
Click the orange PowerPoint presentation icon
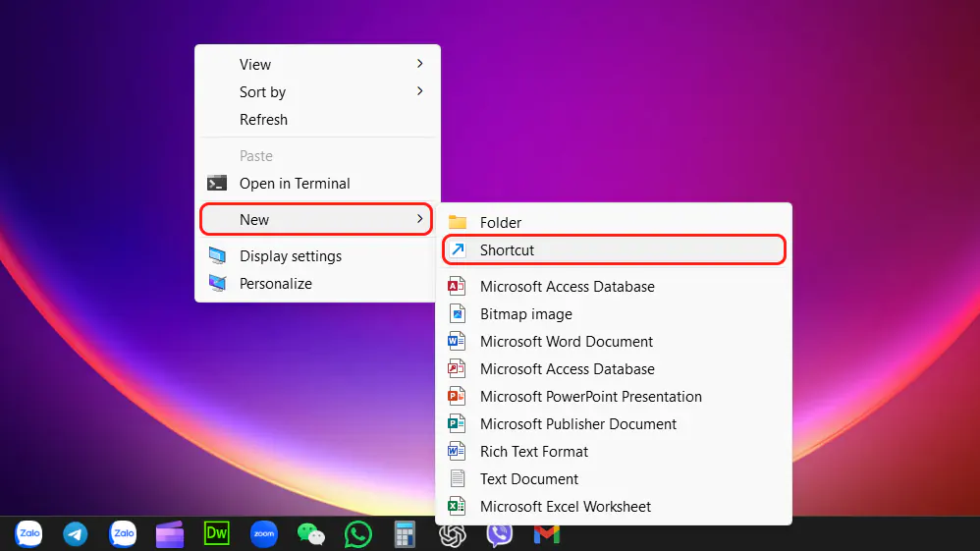coord(457,397)
